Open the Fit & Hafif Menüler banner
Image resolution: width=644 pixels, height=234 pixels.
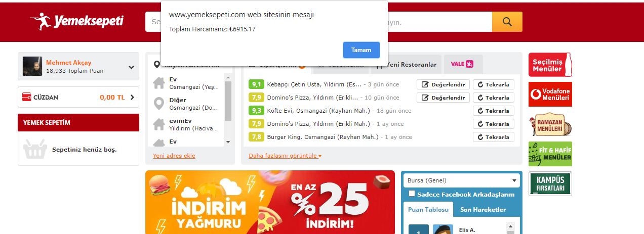point(550,154)
